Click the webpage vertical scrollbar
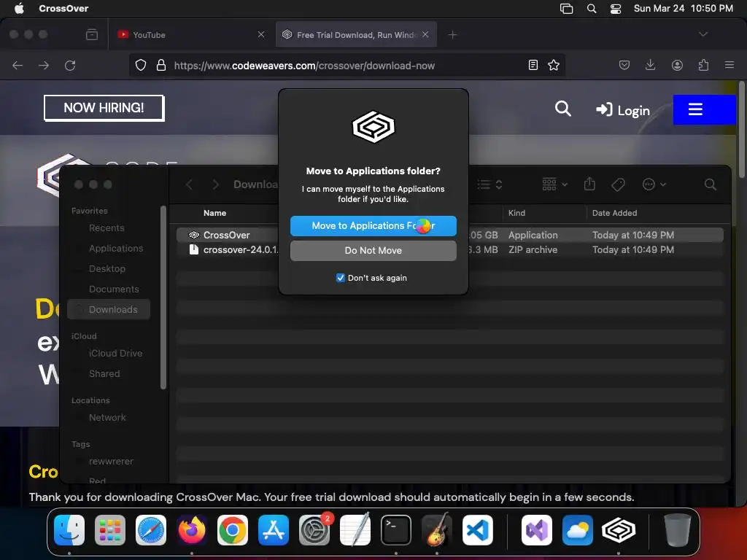 pos(741,130)
